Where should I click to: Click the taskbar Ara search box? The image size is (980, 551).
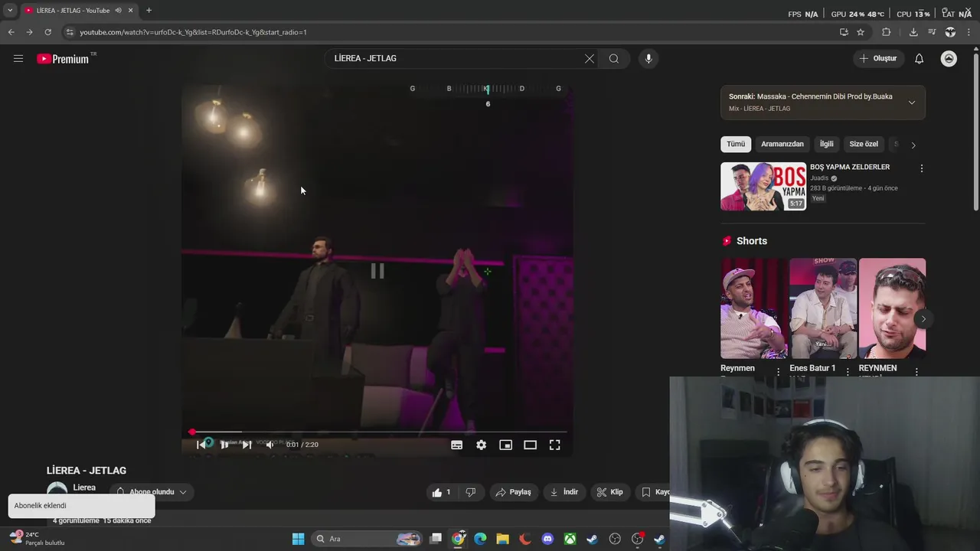coord(367,539)
